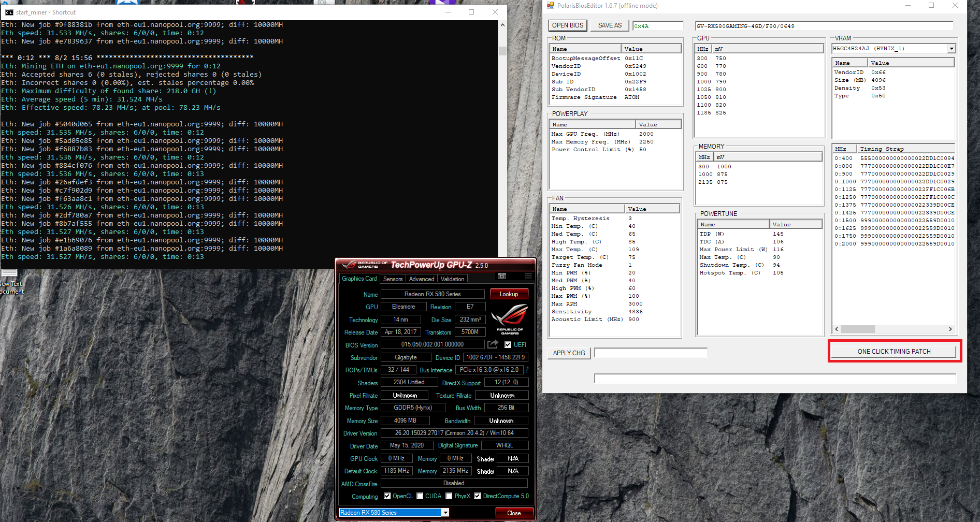Viewport: 980px width, 522px height.
Task: Select the Fuzzy Fan Mode row
Action: coord(615,265)
